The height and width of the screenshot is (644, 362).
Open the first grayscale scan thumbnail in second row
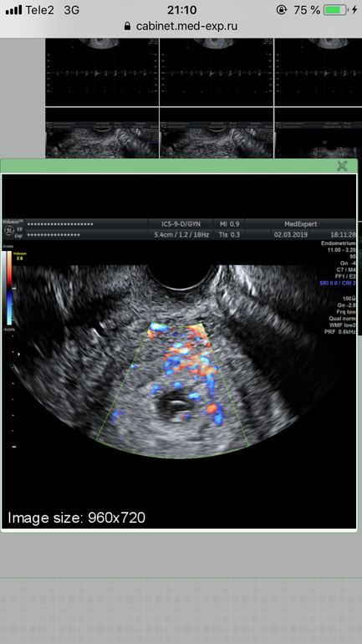(x=102, y=134)
